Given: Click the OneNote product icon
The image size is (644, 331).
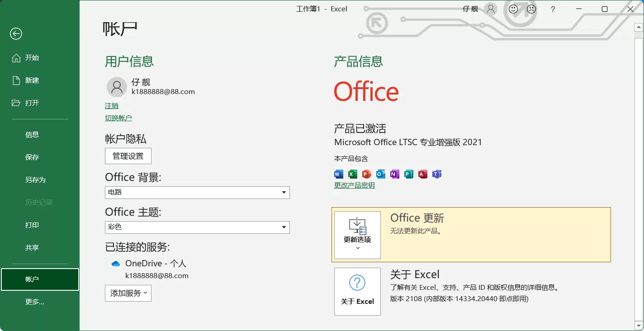Looking at the screenshot, I should click(394, 174).
